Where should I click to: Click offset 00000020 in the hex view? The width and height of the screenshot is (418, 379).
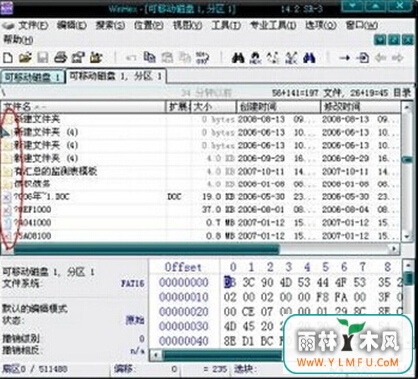pyautogui.click(x=184, y=312)
